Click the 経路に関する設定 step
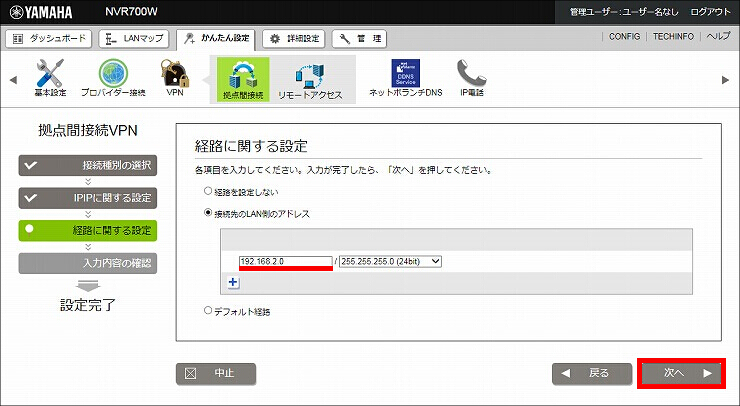Viewport: 740px width, 406px height. (x=88, y=230)
